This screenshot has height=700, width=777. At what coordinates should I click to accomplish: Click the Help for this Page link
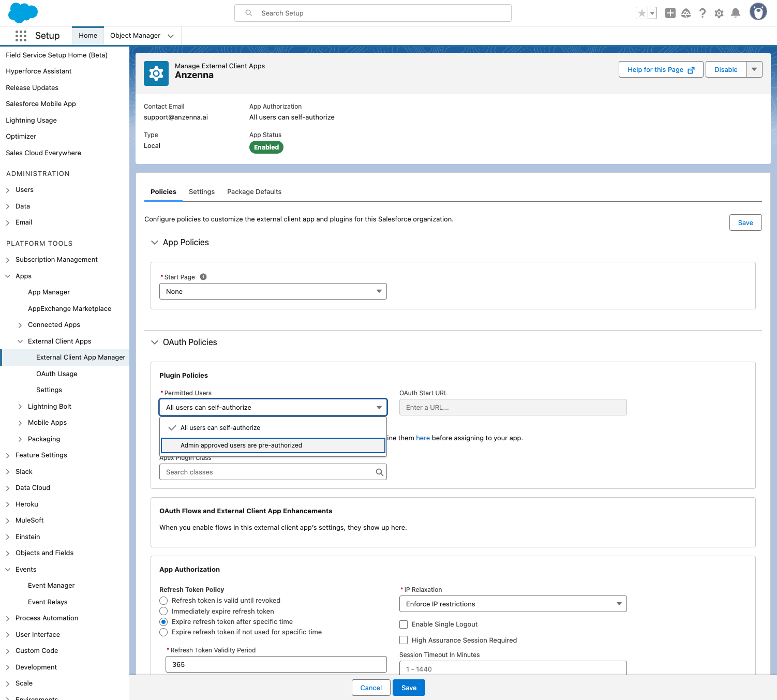click(660, 70)
